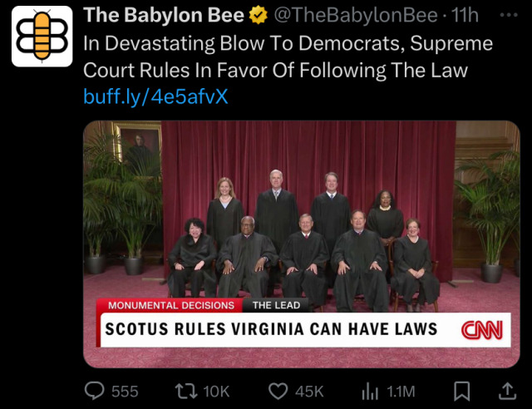The image size is (532, 409).
Task: Click the 555 replies count
Action: pos(125,392)
